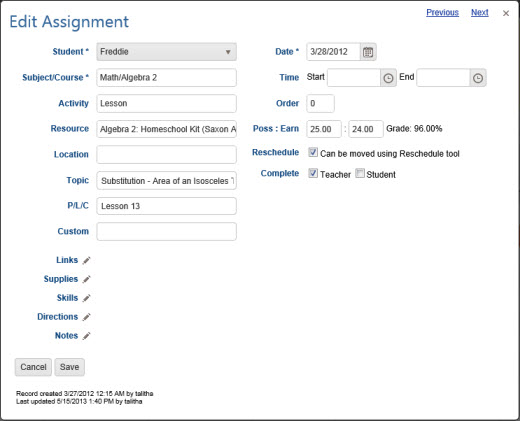Uncheck the Teacher complete checkbox

click(313, 173)
